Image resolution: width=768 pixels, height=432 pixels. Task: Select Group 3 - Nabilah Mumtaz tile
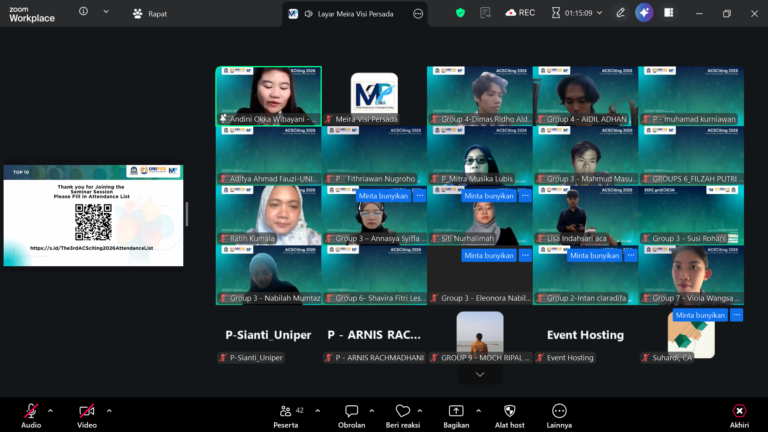tap(269, 275)
